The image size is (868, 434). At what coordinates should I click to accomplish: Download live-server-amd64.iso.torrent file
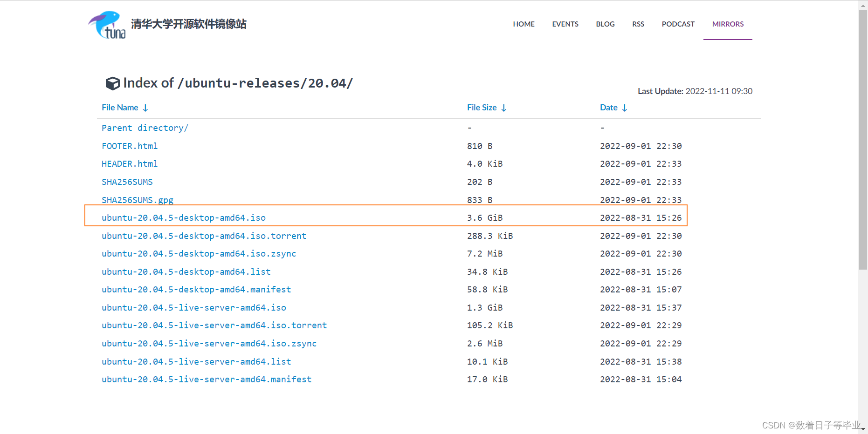click(214, 325)
